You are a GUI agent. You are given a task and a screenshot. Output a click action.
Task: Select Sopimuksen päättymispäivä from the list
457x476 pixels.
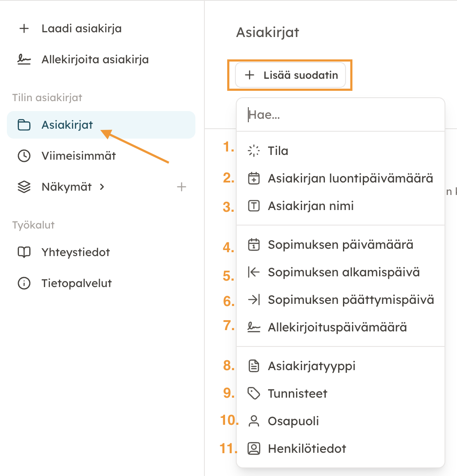(x=351, y=300)
